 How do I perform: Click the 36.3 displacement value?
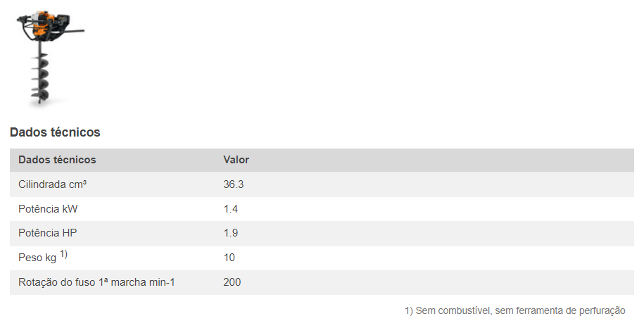pyautogui.click(x=234, y=184)
